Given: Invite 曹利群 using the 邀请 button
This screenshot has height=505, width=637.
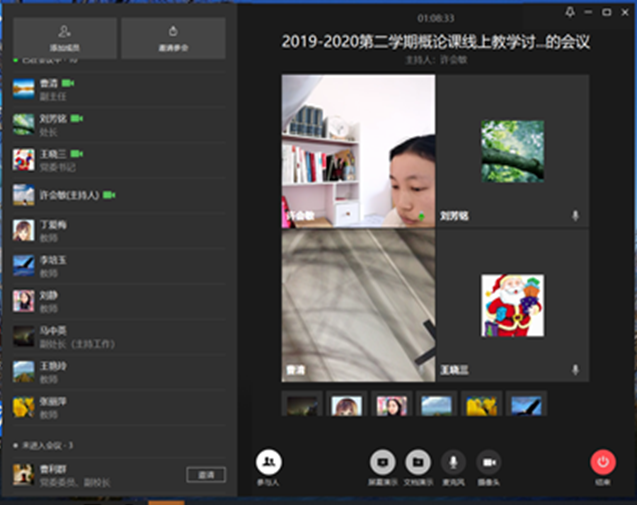Looking at the screenshot, I should (206, 474).
